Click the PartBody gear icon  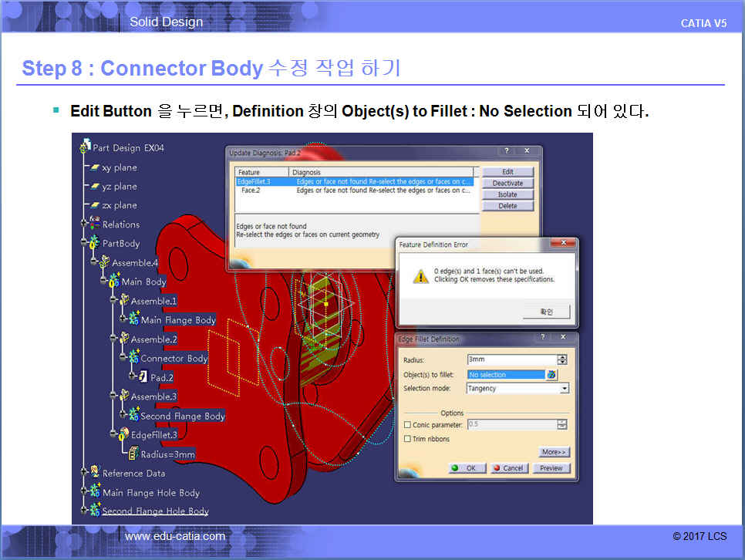(x=94, y=243)
